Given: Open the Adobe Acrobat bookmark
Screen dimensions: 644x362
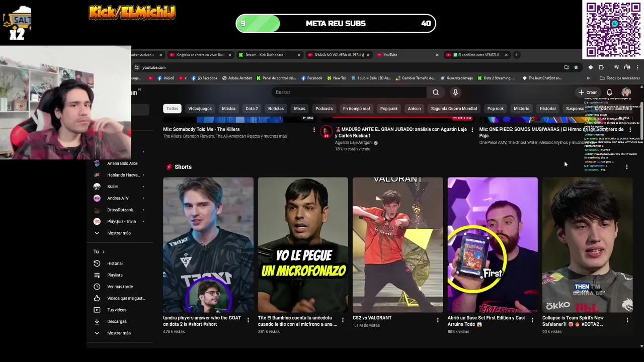Looking at the screenshot, I should (236, 78).
